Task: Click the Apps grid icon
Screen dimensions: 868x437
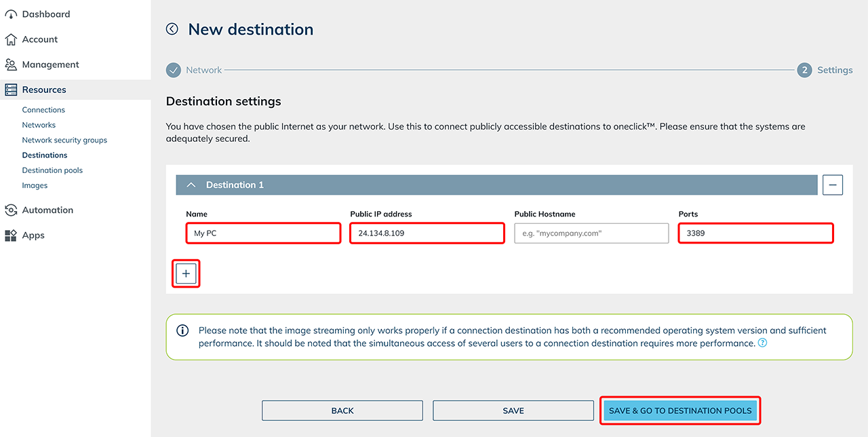Action: (11, 235)
